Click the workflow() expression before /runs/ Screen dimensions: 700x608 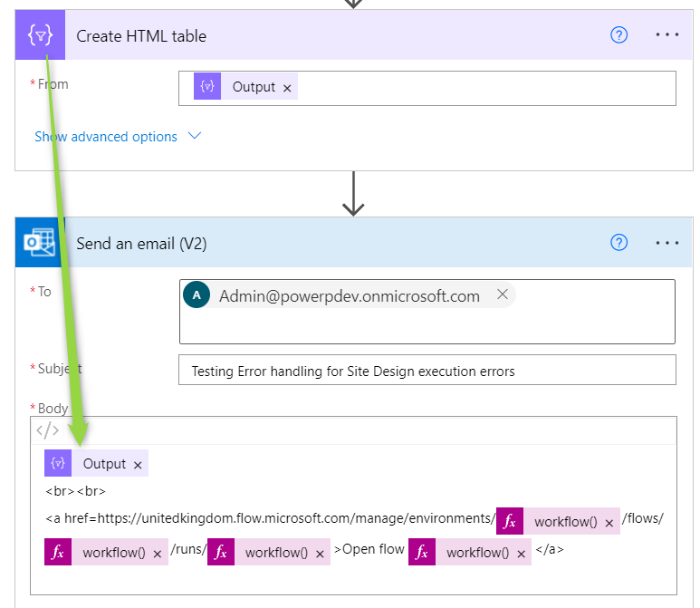click(114, 553)
